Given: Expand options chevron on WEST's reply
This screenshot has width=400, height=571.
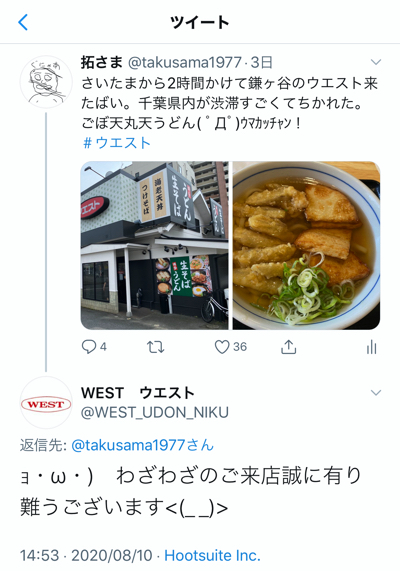Looking at the screenshot, I should point(376,393).
